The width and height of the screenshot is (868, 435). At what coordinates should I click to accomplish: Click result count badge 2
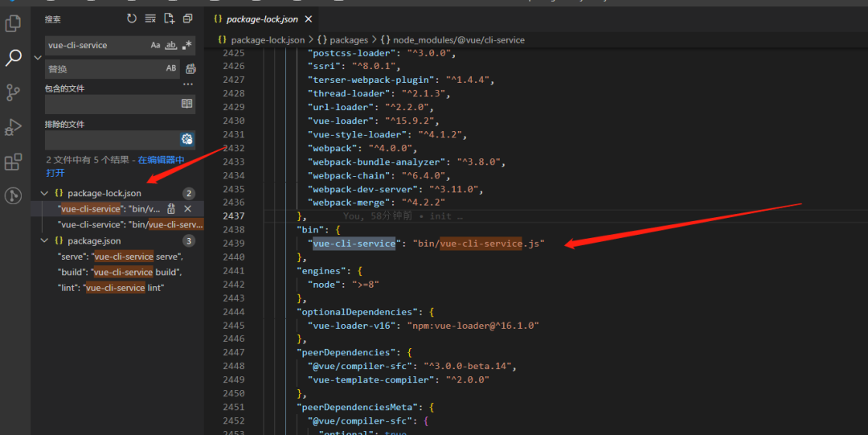[x=189, y=193]
